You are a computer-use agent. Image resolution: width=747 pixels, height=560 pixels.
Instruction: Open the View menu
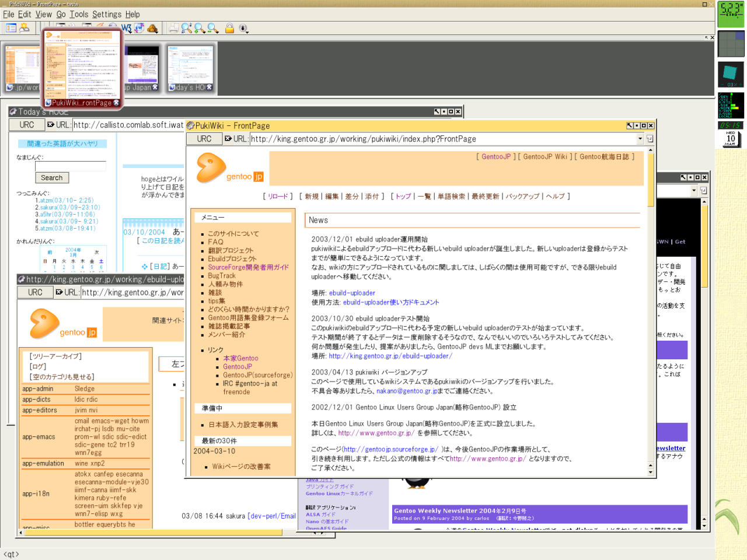click(x=44, y=14)
